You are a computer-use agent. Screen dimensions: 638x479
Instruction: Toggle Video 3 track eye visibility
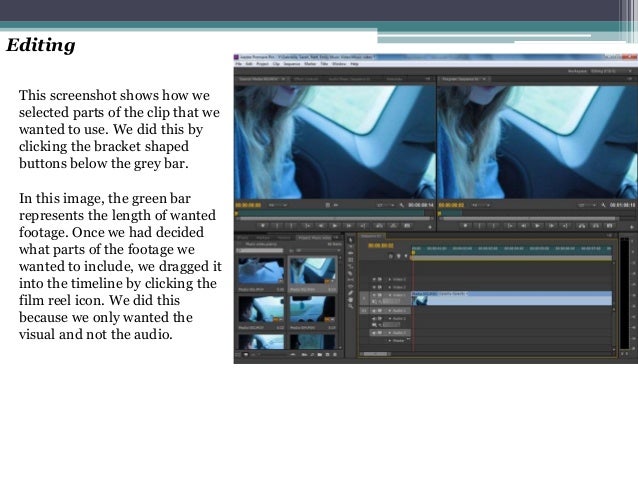coord(374,279)
